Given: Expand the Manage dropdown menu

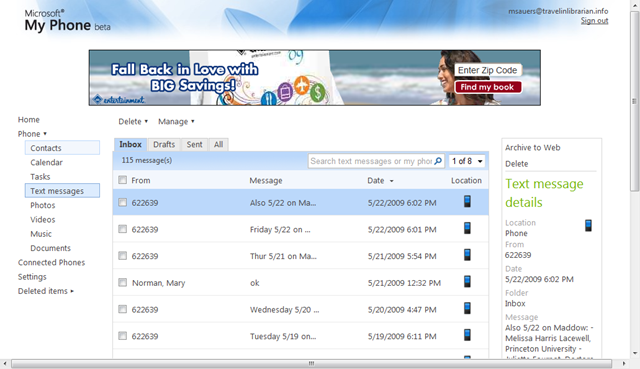Looking at the screenshot, I should pos(176,122).
